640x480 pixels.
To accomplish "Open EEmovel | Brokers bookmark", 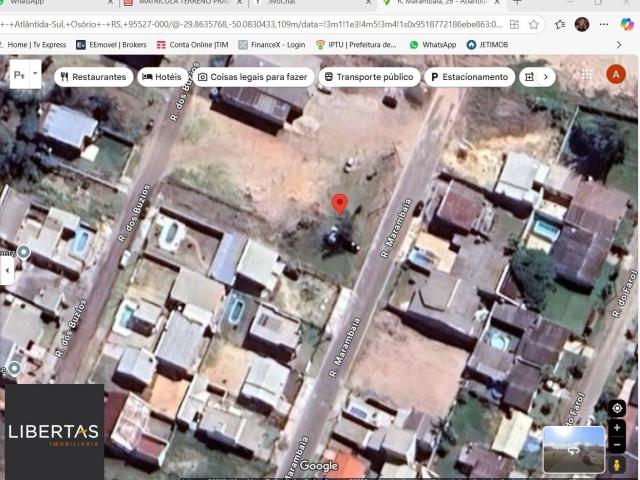I will click(111, 45).
